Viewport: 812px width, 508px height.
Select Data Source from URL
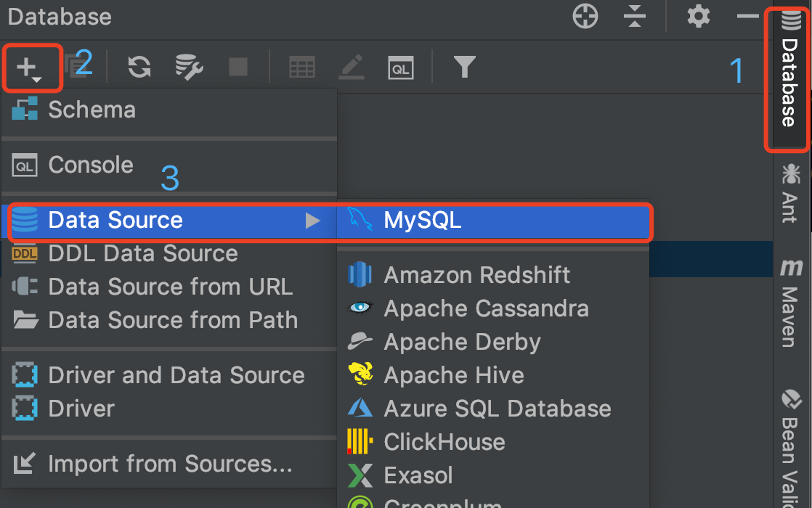coord(170,287)
